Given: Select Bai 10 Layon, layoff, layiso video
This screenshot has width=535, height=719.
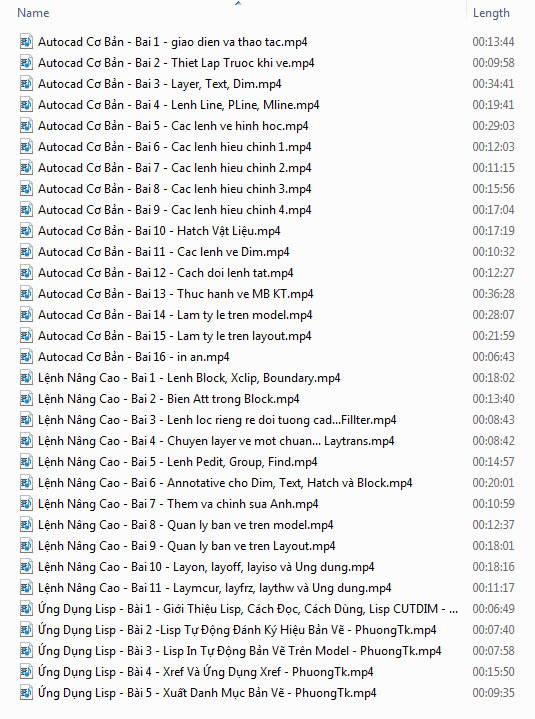Looking at the screenshot, I should pyautogui.click(x=206, y=567).
